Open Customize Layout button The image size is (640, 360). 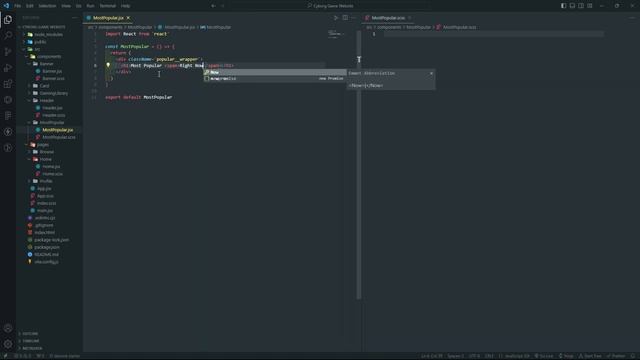pos(590,6)
